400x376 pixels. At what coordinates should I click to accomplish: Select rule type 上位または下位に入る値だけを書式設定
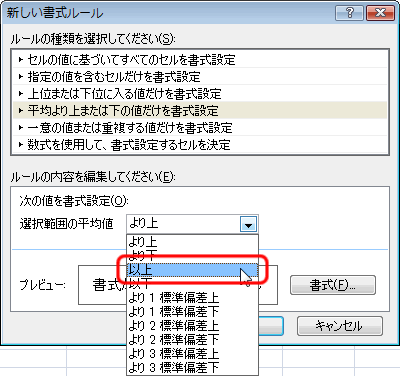[200, 94]
